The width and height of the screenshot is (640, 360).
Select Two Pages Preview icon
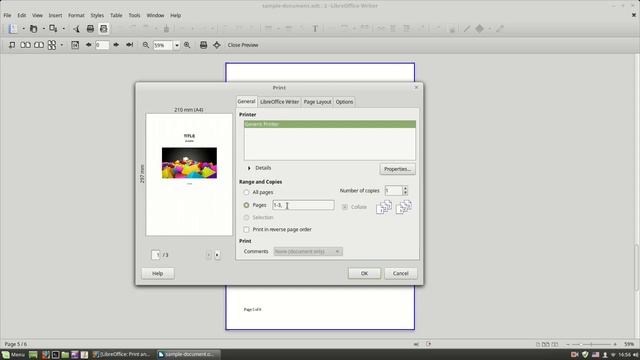tap(25, 45)
